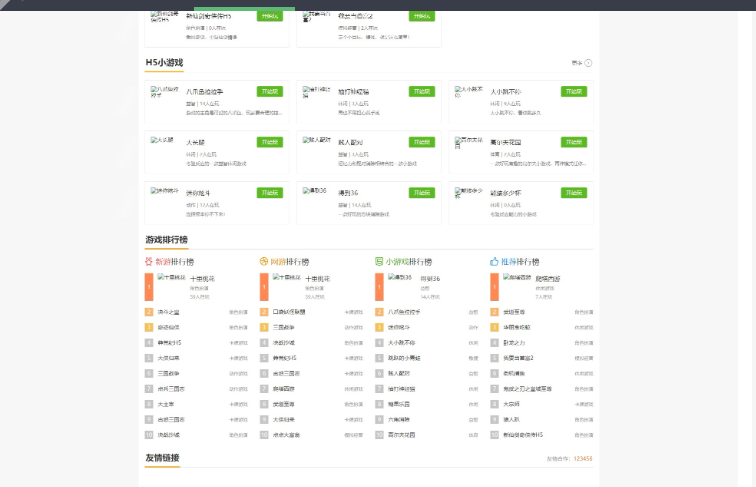Open 点兵三国志 in 新游排行榜
The height and width of the screenshot is (487, 756).
point(171,389)
